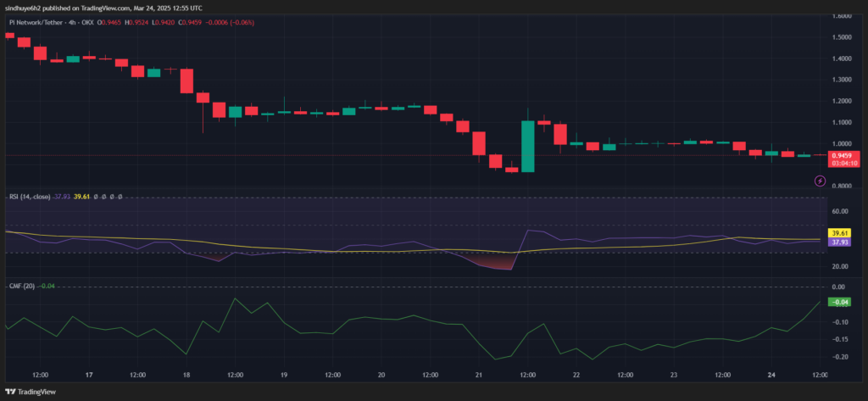Screen dimensions: 868x401
Task: Click date 18 on the time axis
Action: (x=186, y=375)
